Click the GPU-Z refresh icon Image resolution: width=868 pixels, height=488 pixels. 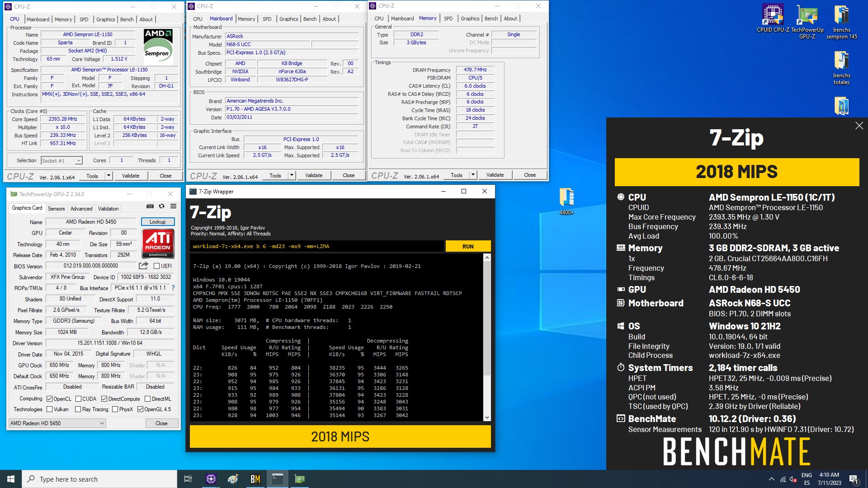(x=161, y=206)
